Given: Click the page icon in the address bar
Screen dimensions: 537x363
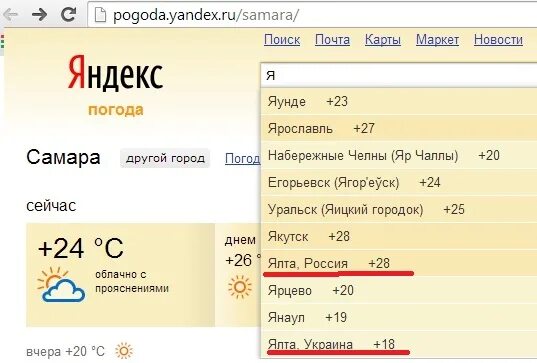Looking at the screenshot, I should (100, 15).
